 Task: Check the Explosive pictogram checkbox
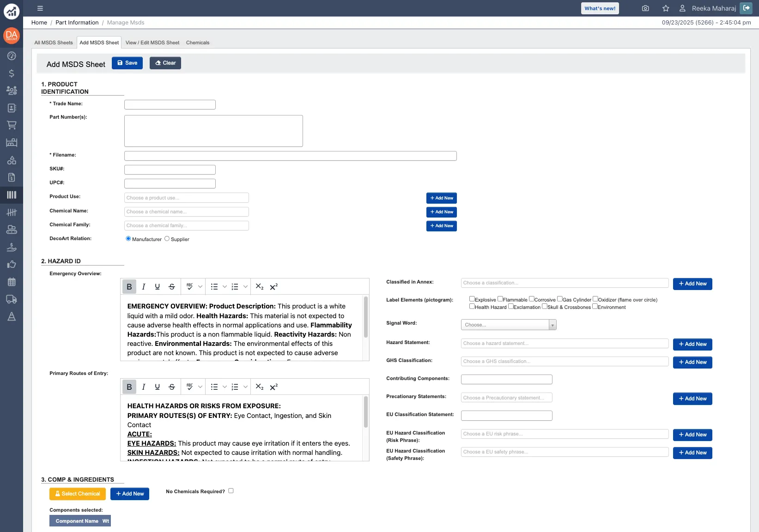472,299
